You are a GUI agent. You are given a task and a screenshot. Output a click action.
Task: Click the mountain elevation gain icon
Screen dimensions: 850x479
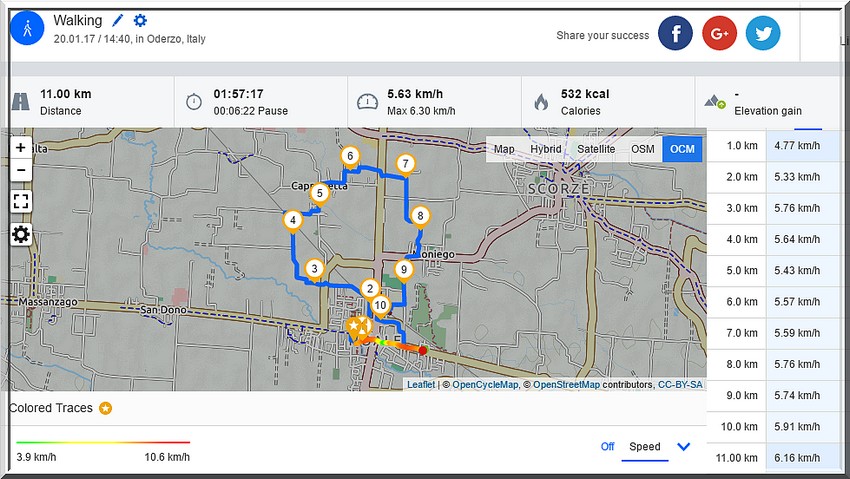[x=714, y=101]
